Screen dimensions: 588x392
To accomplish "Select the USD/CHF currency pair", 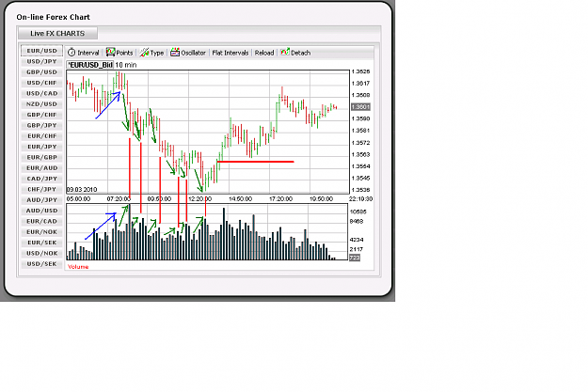I will [x=42, y=83].
